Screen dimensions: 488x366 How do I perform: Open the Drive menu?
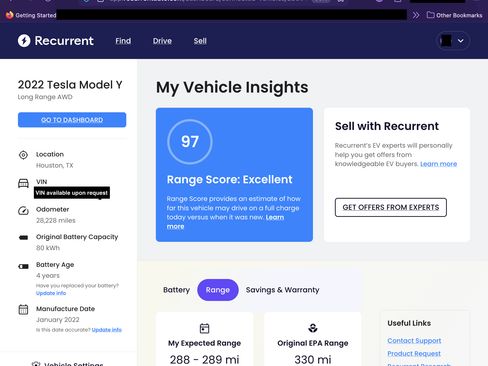pyautogui.click(x=162, y=41)
